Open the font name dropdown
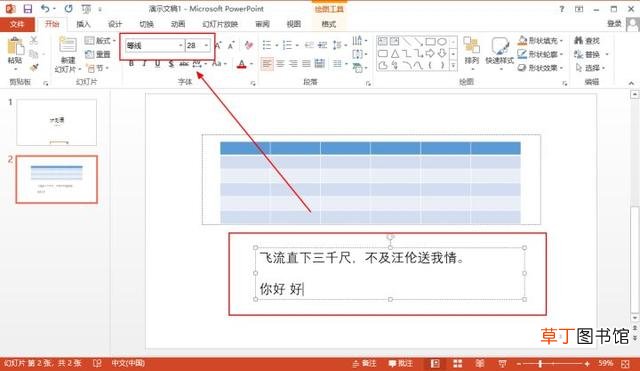 [180, 45]
